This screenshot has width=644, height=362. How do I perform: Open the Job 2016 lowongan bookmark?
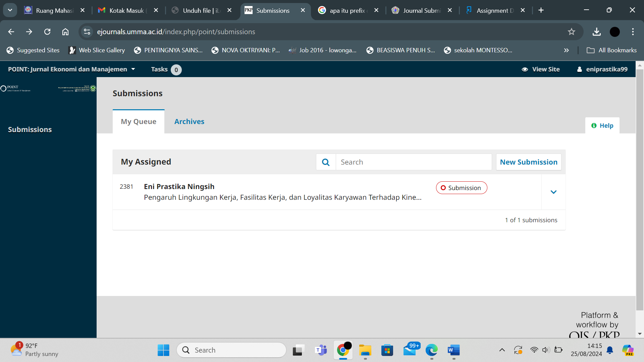[323, 50]
